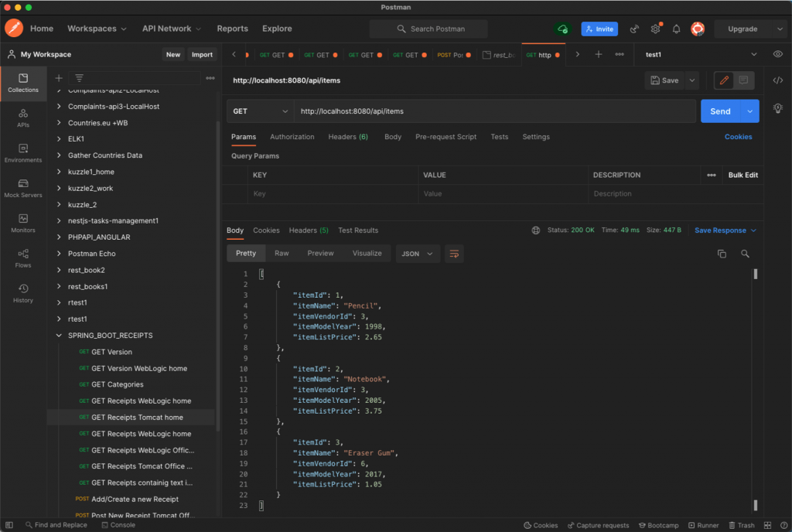Screen dimensions: 792x532
Task: Open the Flows sidebar panel
Action: tap(23, 258)
